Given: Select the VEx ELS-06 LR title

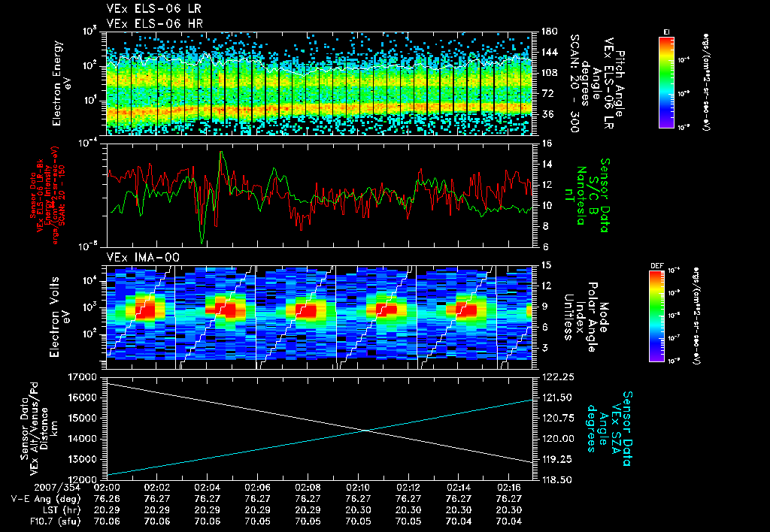Looking at the screenshot, I should (x=153, y=9).
